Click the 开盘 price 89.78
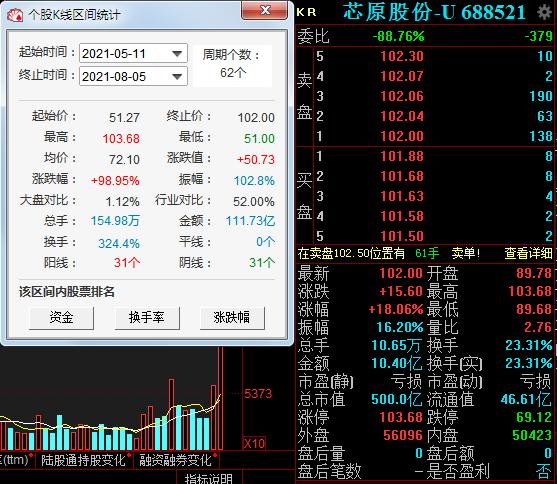 coord(534,273)
